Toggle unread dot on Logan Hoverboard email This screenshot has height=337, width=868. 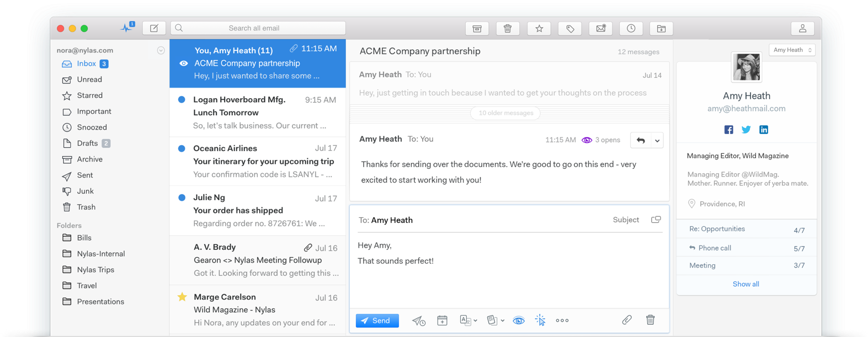(182, 100)
